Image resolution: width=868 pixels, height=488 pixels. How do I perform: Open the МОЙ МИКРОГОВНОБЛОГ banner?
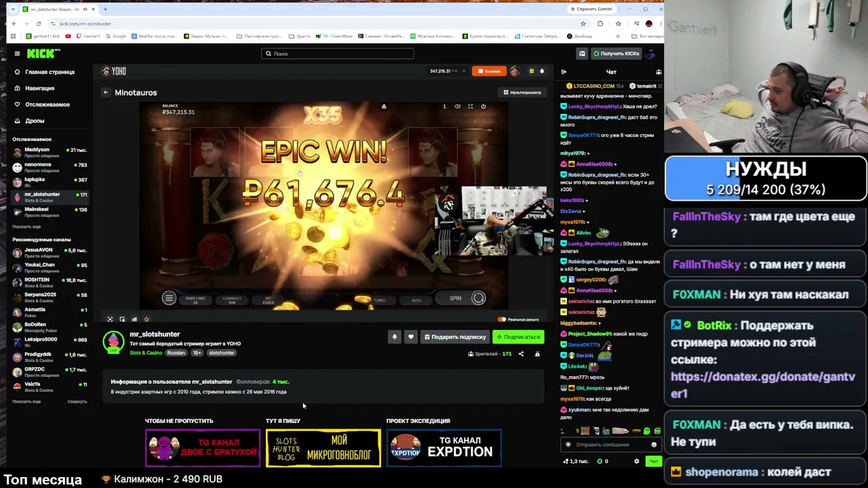[323, 448]
